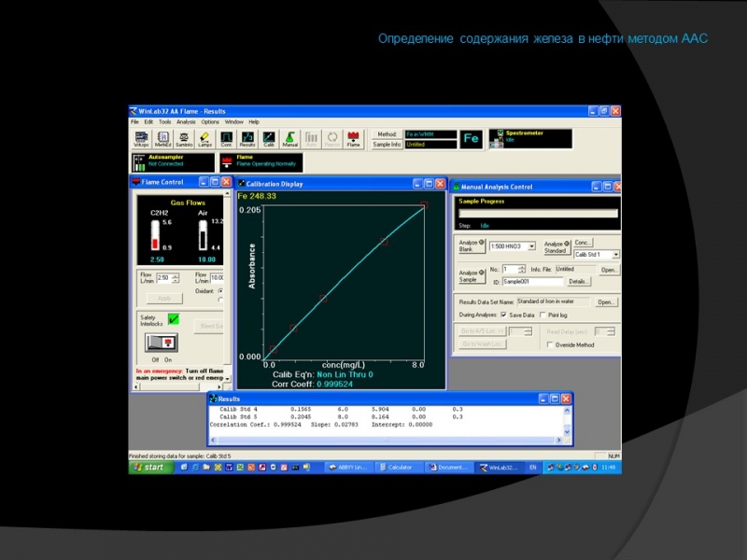This screenshot has width=747, height=560.
Task: Open the Flame toolbar icon
Action: pos(354,139)
